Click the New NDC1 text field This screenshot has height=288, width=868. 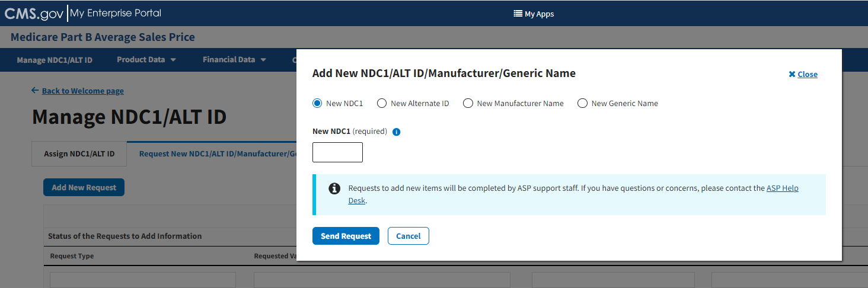click(337, 152)
